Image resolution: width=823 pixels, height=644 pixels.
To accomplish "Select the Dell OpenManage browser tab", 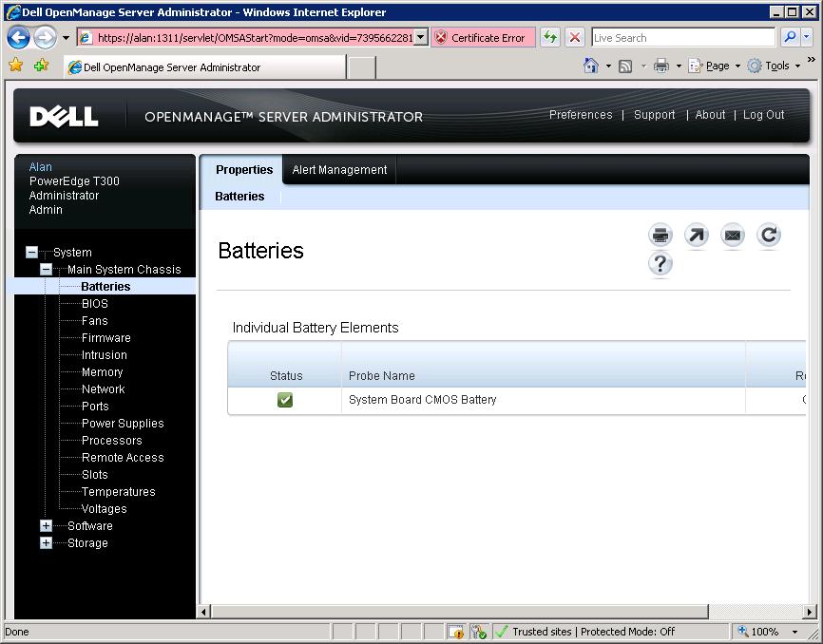I will tap(204, 67).
